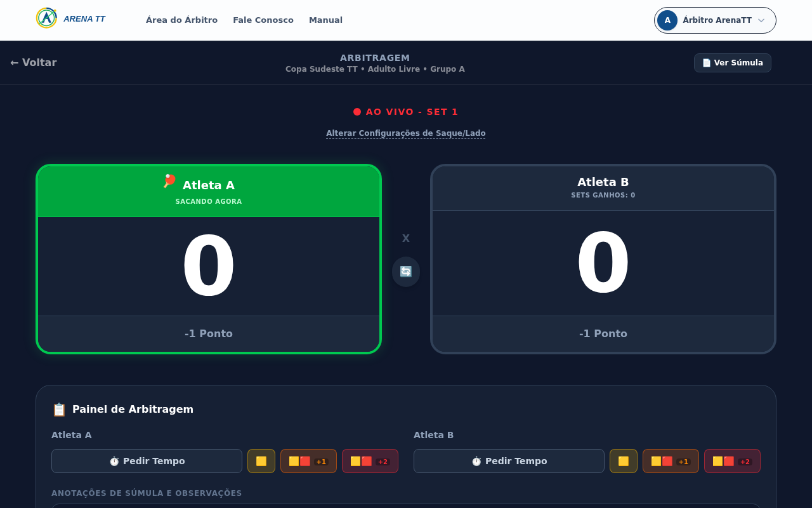Viewport: 812px width, 508px height.
Task: Subtract one point from Atleta A
Action: coord(209,333)
